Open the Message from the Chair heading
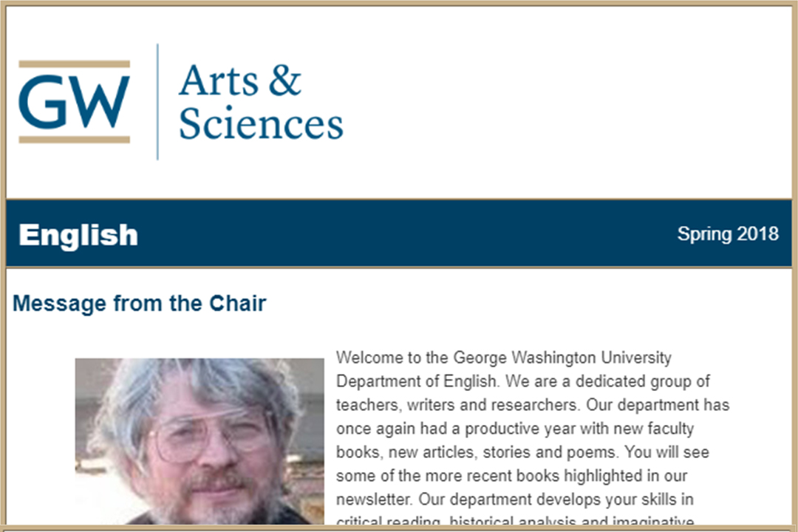Viewport: 798px width, 532px height. [x=139, y=304]
